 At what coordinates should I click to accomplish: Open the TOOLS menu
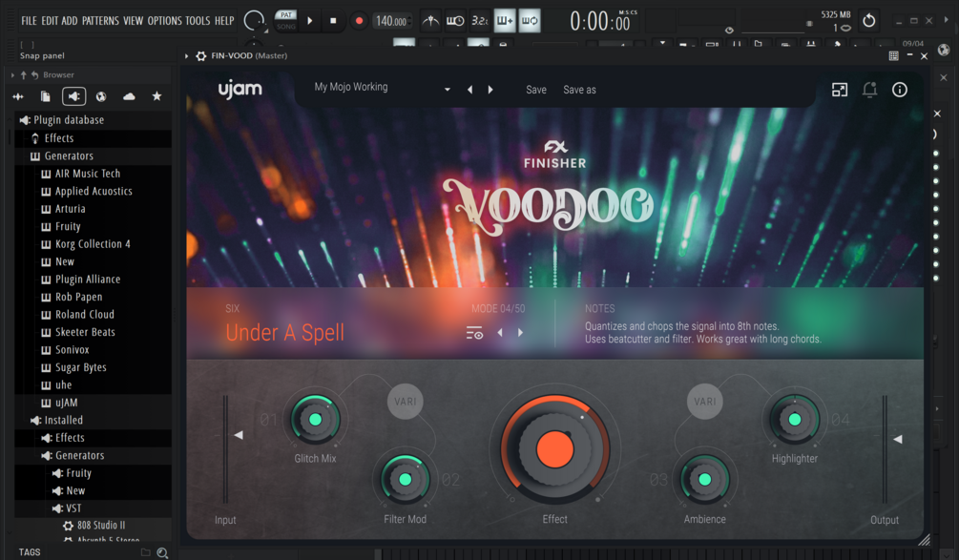tap(198, 21)
